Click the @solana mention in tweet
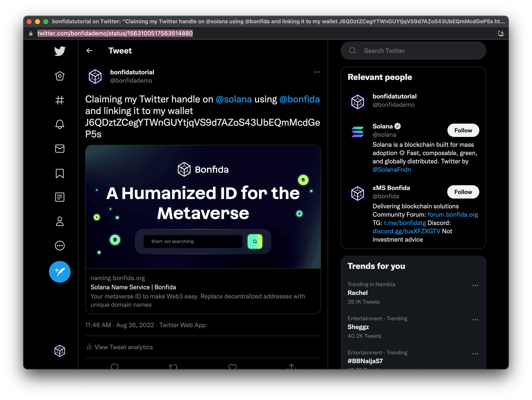Screen dimensions: 532x400 point(233,99)
